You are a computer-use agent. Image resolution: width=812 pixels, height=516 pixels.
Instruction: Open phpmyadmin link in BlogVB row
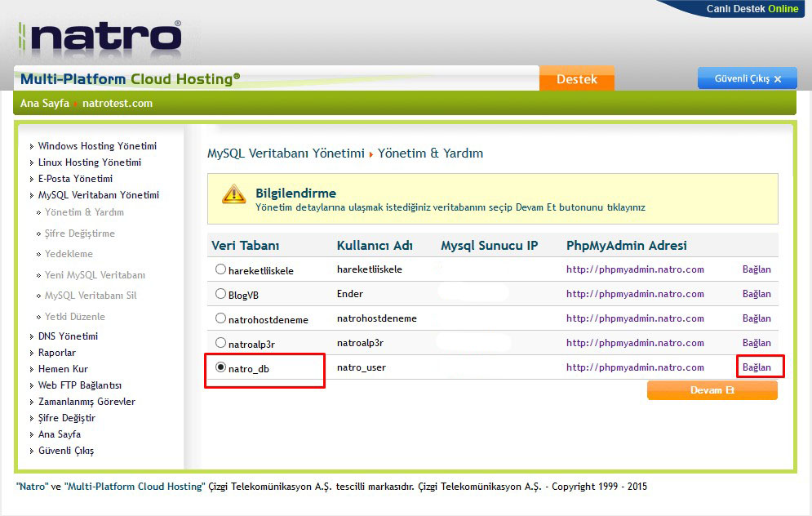[x=635, y=294]
